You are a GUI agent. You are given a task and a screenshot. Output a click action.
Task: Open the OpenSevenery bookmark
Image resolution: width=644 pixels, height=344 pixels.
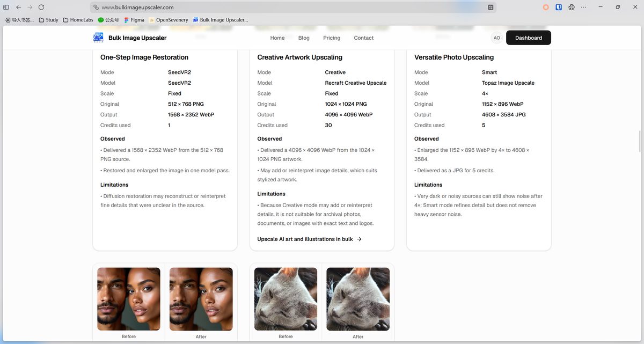169,20
